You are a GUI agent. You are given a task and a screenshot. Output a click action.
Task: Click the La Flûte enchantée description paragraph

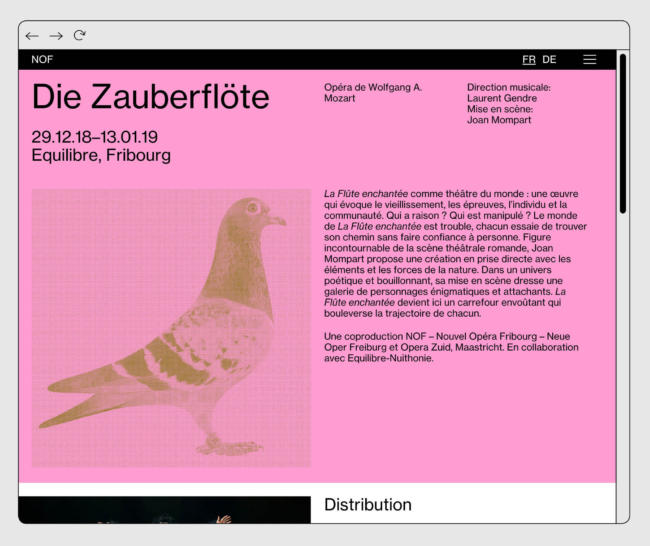click(x=455, y=253)
